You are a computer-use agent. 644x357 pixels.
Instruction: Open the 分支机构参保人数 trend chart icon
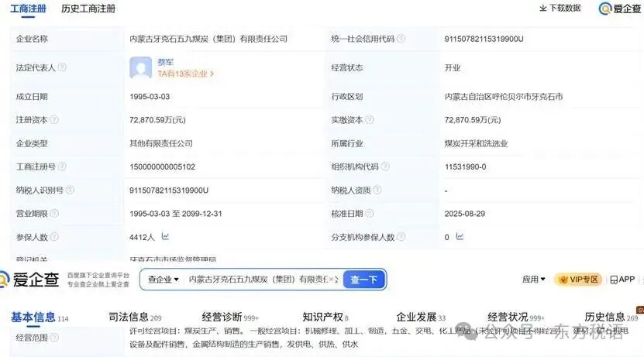click(x=460, y=237)
